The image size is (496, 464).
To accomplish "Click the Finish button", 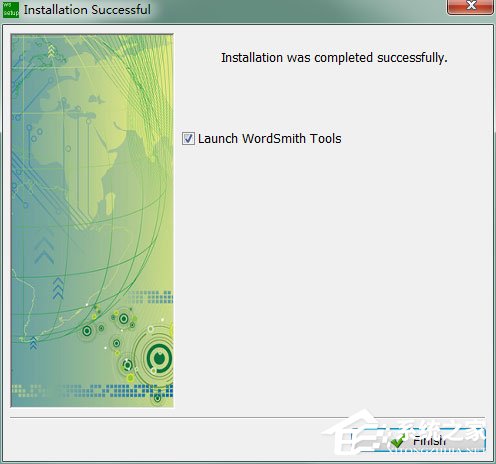I will [x=418, y=440].
